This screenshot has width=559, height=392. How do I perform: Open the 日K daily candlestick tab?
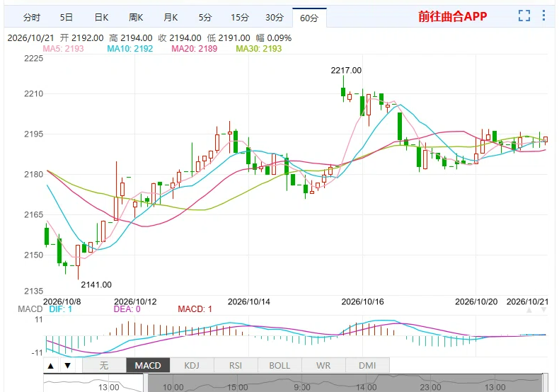point(101,18)
